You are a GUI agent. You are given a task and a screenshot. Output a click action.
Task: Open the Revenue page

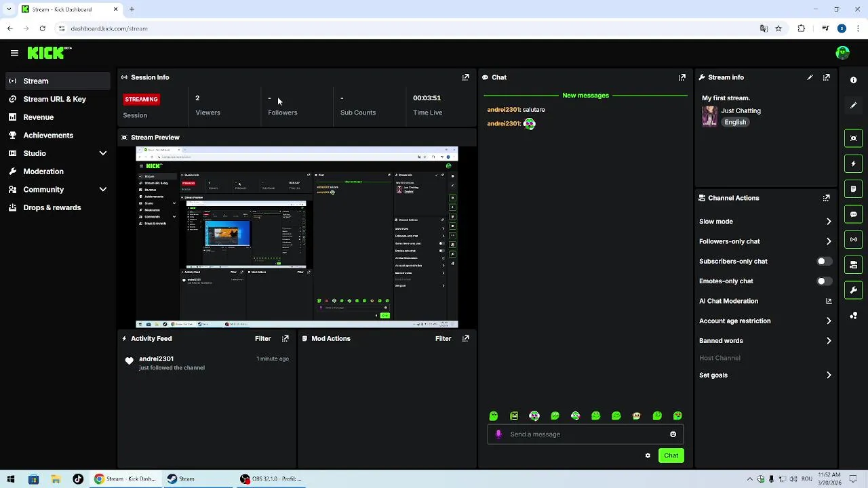(x=57, y=117)
